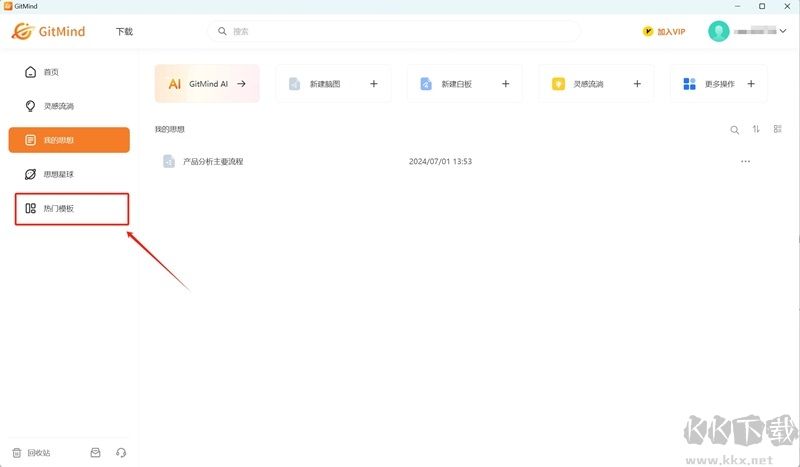Click the 搜索 search field
The height and width of the screenshot is (467, 800).
tap(400, 32)
